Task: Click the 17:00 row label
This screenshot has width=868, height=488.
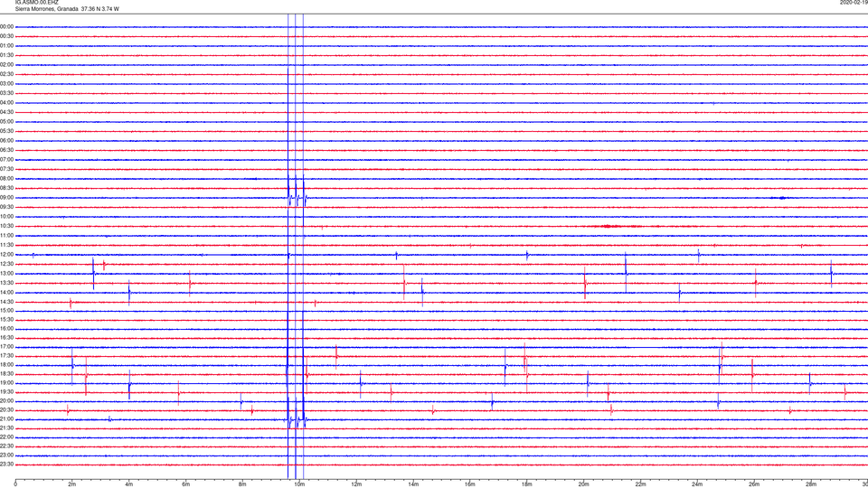Action: point(6,347)
